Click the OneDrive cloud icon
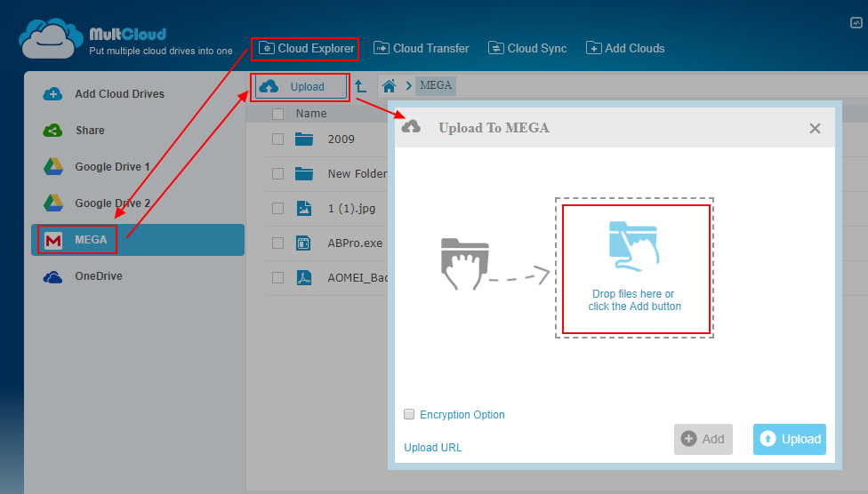Screen dimensions: 868x494 (52, 276)
